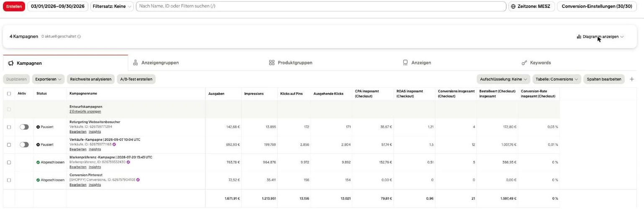Click the pause status icon for Retargeting Webseitenbesucher
This screenshot has height=209, width=644.
coord(38,127)
